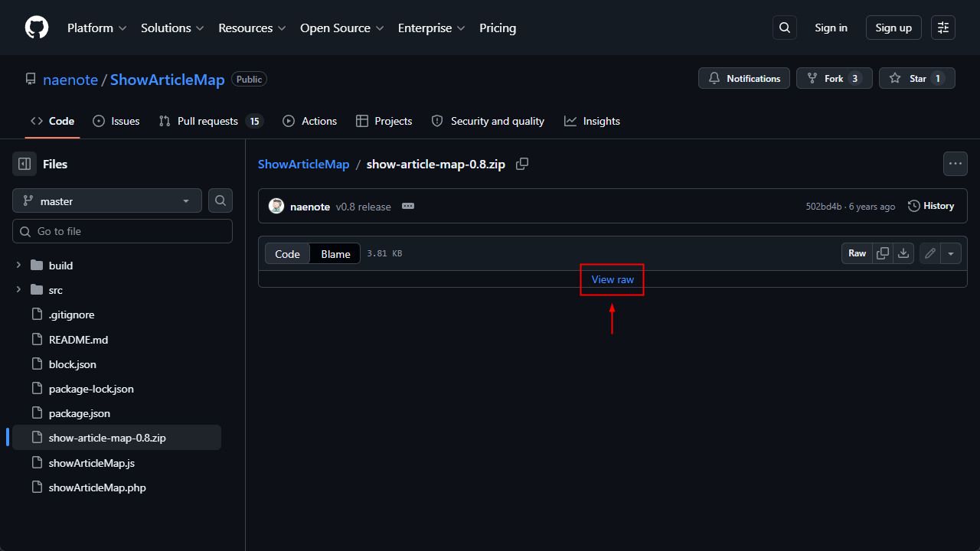
Task: Fork this repository
Action: click(x=835, y=78)
